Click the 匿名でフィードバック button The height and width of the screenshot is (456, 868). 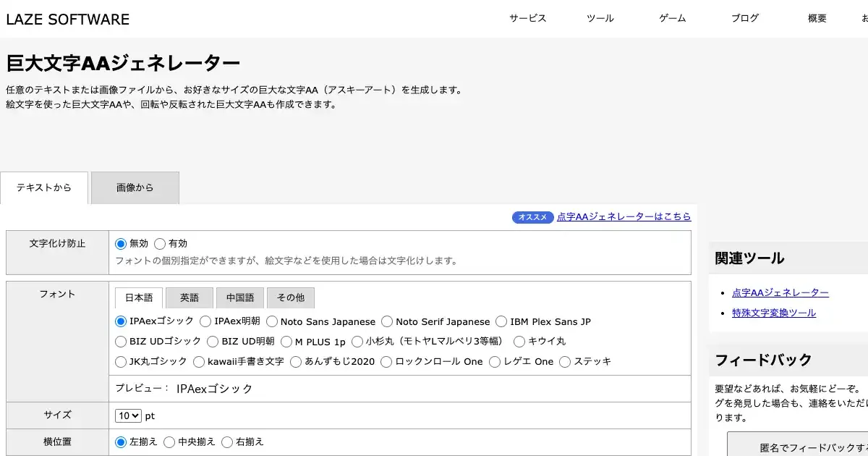click(797, 447)
